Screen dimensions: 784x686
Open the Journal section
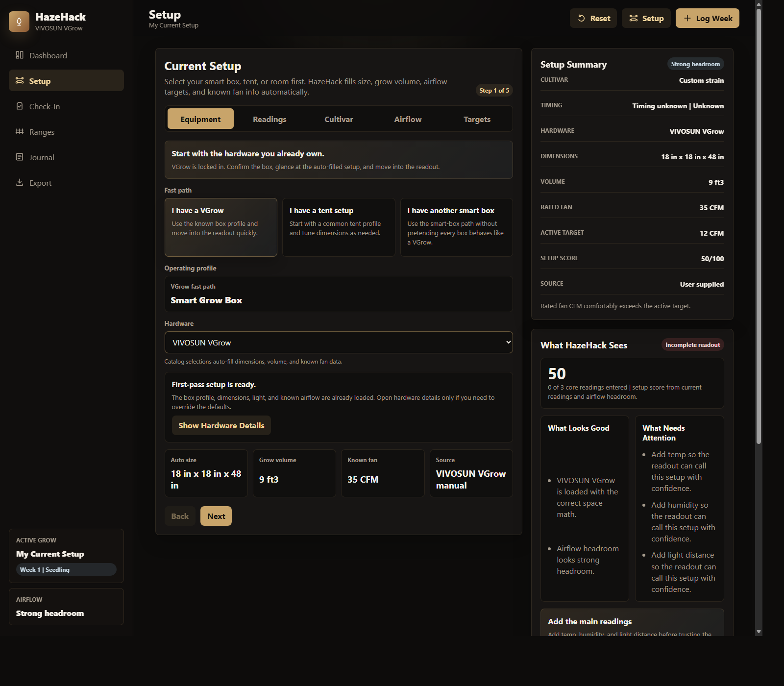click(41, 157)
